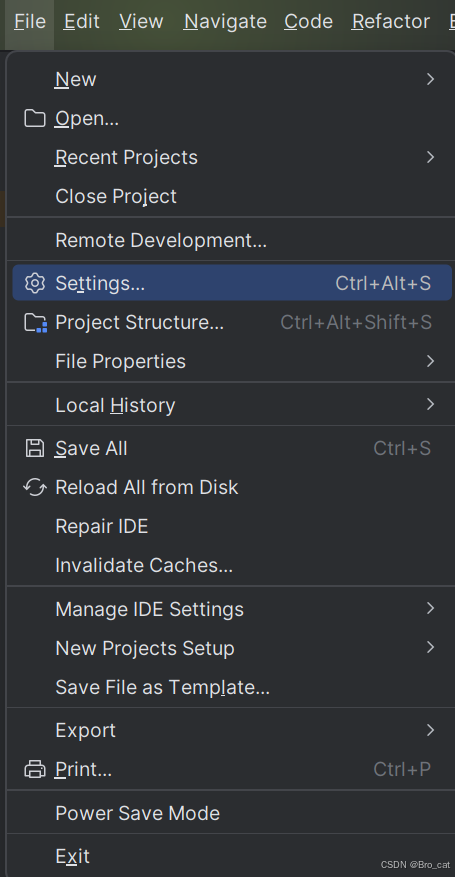Click the Open folder icon
Viewport: 455px width, 877px height.
(x=35, y=119)
